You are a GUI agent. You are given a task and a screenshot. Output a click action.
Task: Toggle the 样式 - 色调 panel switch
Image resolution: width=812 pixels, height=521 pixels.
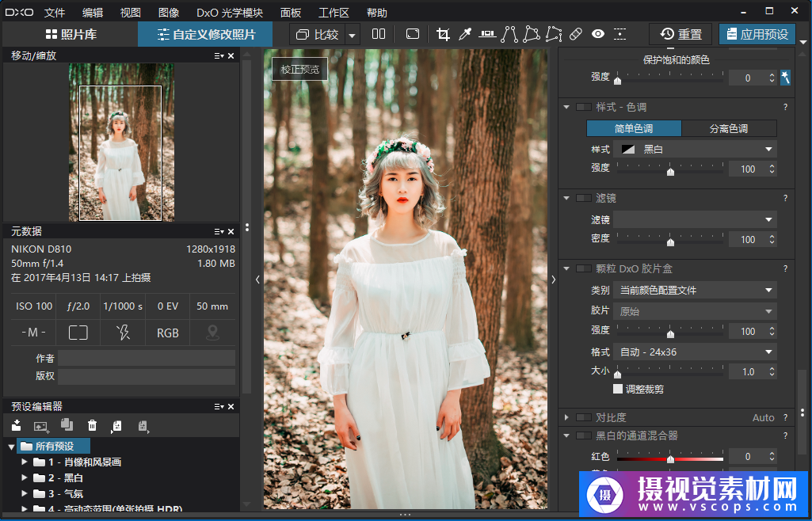(x=583, y=107)
